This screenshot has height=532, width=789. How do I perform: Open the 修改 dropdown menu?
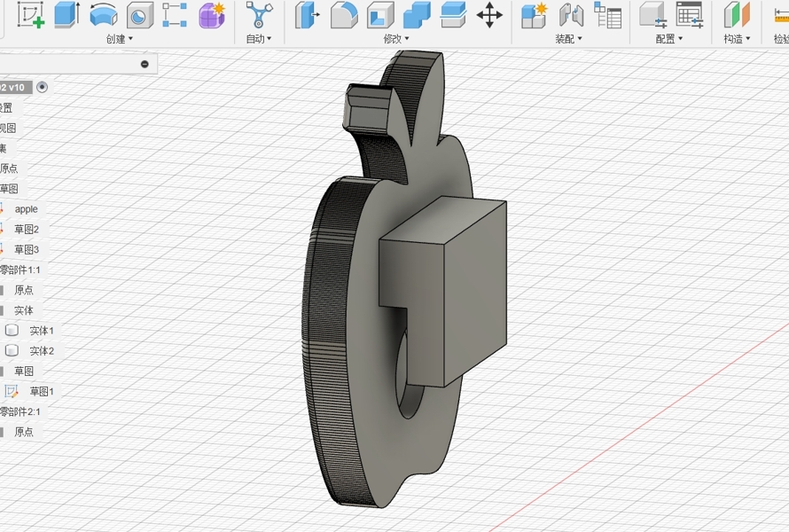(x=396, y=39)
